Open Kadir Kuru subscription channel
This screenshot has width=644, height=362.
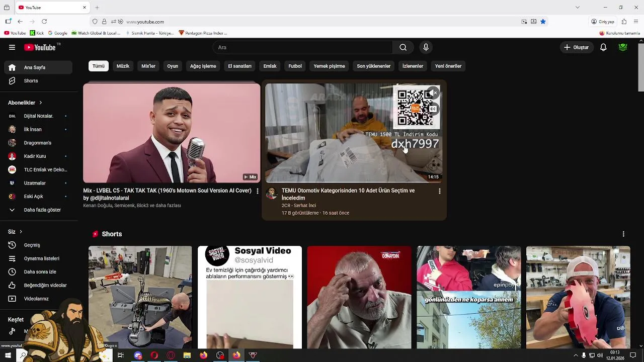38,156
